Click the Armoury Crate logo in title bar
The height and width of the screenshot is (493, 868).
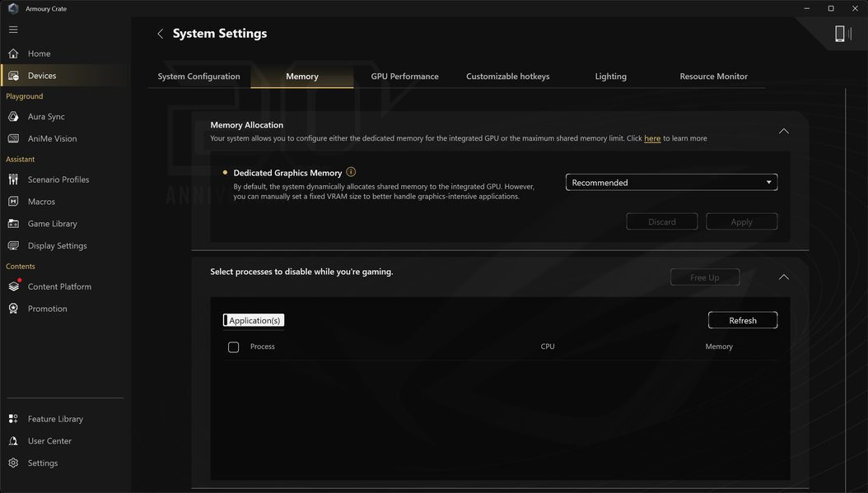click(13, 8)
